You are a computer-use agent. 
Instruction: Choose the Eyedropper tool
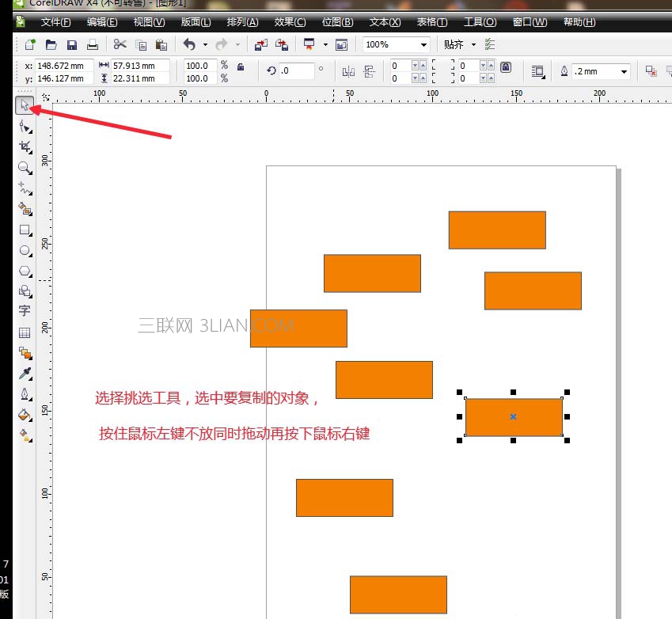[25, 374]
